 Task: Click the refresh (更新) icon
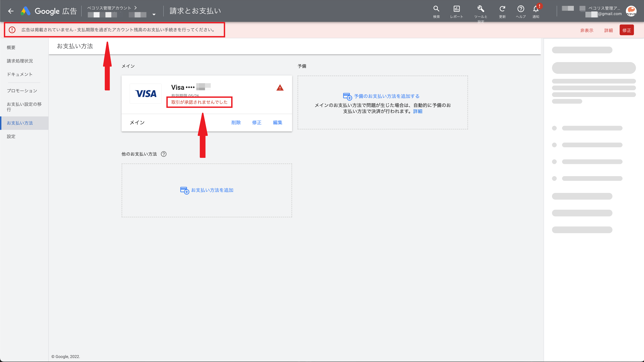(502, 9)
